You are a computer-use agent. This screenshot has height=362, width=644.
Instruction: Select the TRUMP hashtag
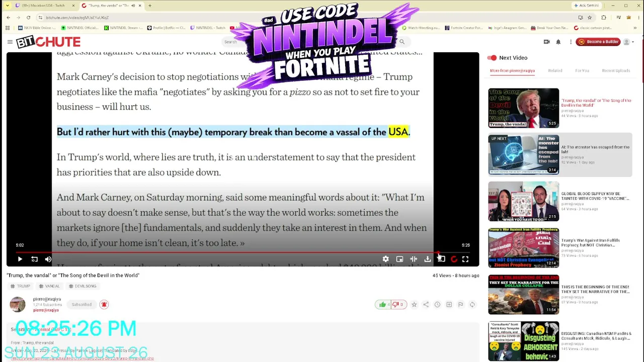pos(21,286)
